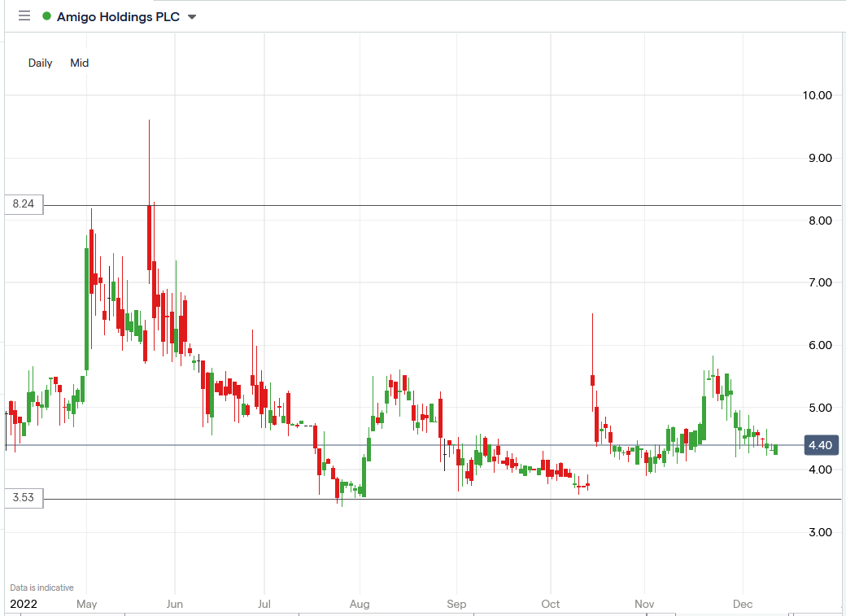Select the 3.53 horizontal line label

pos(24,498)
